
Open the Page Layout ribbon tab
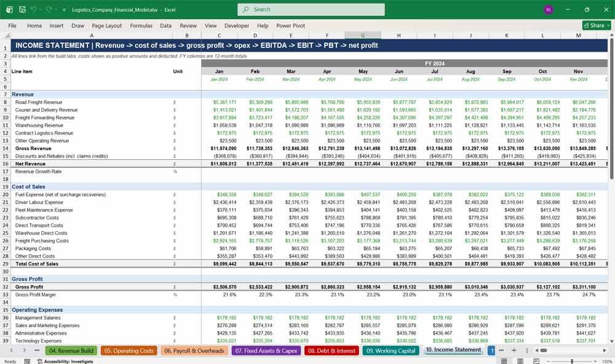point(106,25)
